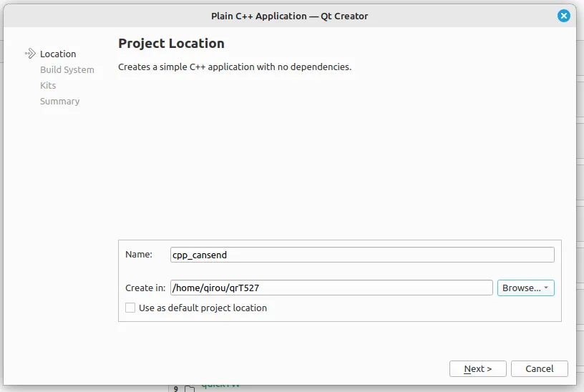Enable Use as default project location
584x392 pixels.
pyautogui.click(x=130, y=308)
